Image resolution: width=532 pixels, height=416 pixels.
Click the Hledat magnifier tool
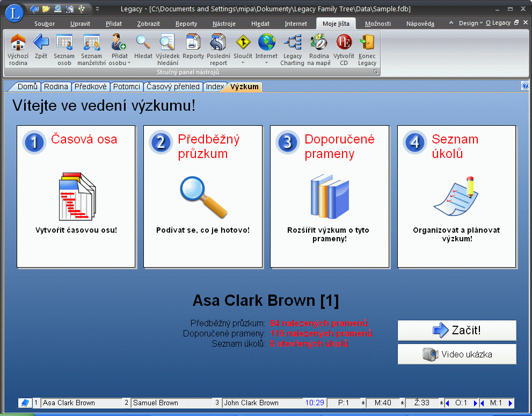coord(143,46)
